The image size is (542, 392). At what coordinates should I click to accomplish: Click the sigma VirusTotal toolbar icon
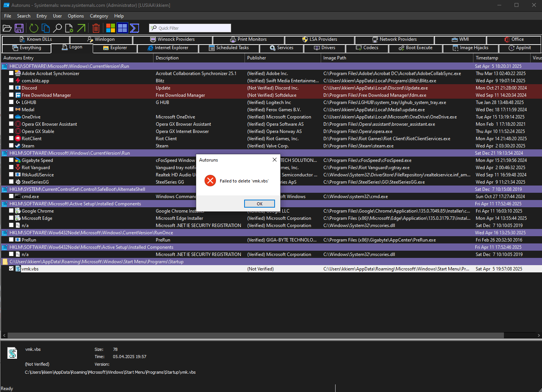click(x=134, y=28)
